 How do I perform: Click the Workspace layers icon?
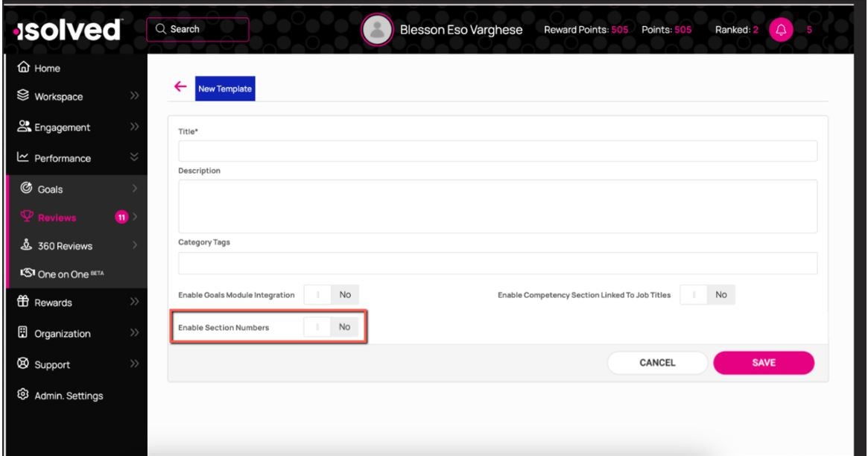(23, 95)
